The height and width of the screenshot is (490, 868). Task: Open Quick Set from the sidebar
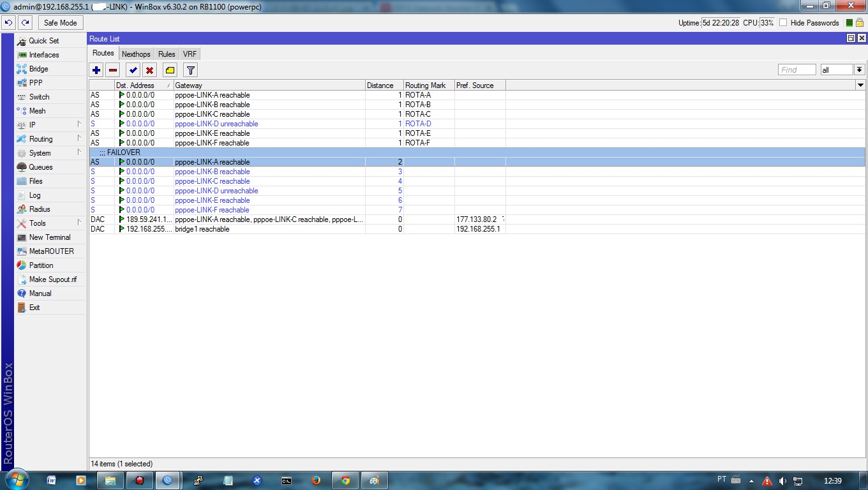[x=50, y=41]
